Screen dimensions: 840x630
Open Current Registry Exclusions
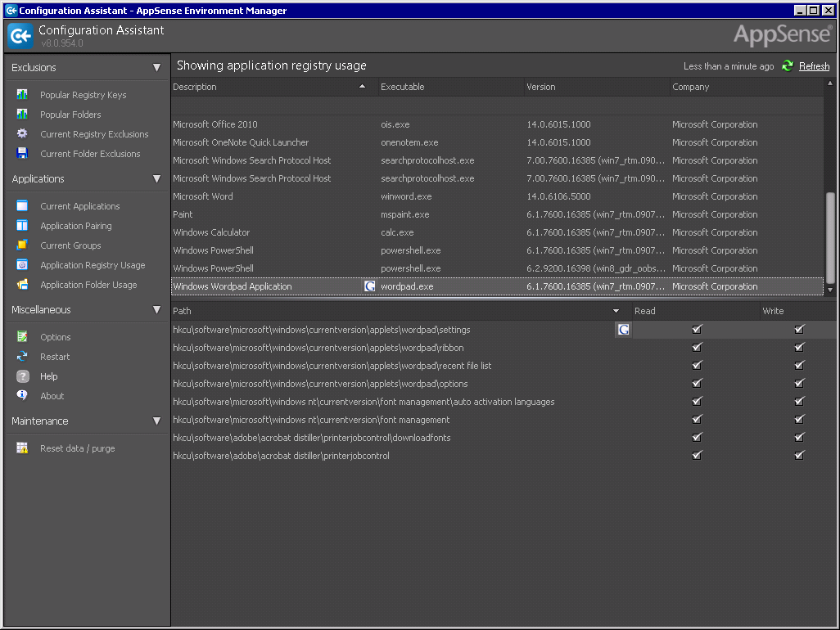tap(94, 134)
